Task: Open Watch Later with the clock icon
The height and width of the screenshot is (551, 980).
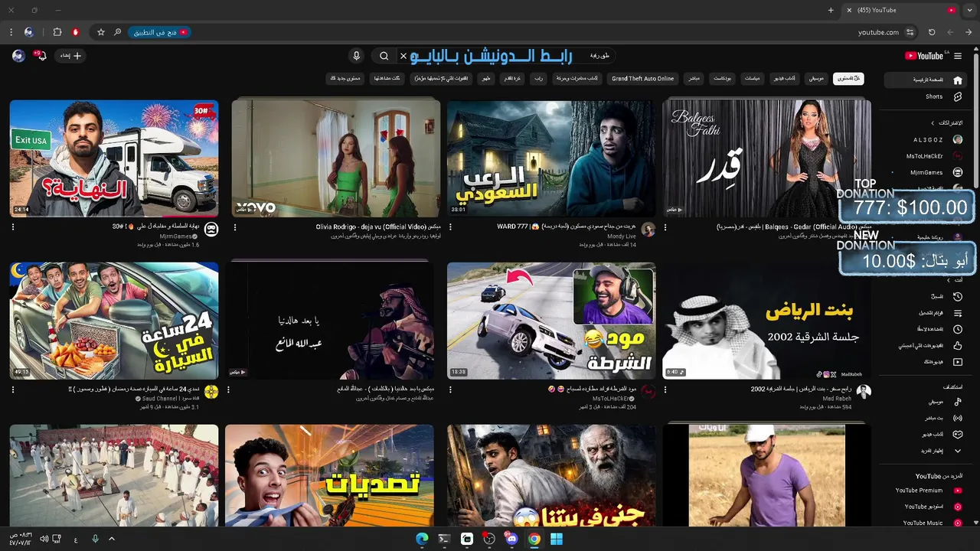Action: coord(927,329)
